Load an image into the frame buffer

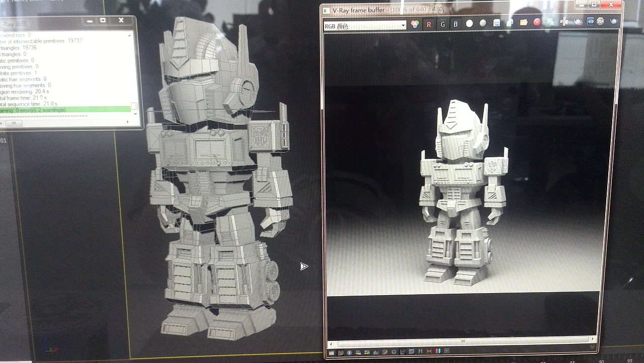[x=523, y=22]
